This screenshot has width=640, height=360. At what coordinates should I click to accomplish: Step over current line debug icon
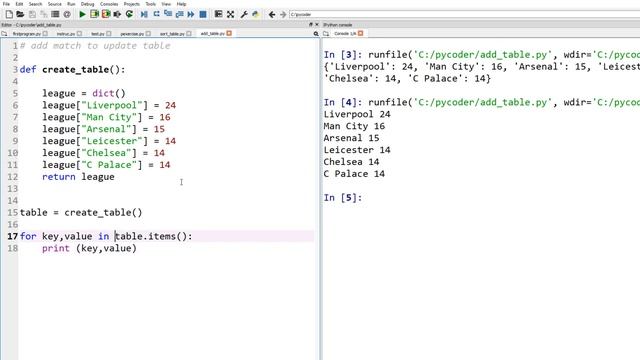tap(156, 14)
